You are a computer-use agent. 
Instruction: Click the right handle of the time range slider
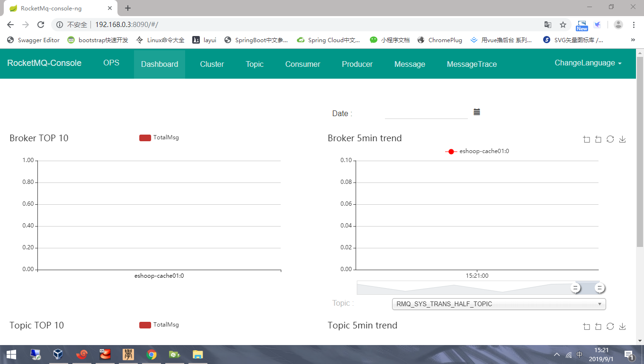coord(599,288)
